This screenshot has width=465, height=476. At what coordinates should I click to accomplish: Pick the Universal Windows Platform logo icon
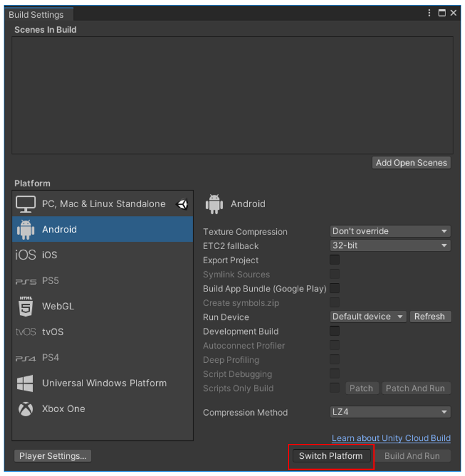(26, 383)
